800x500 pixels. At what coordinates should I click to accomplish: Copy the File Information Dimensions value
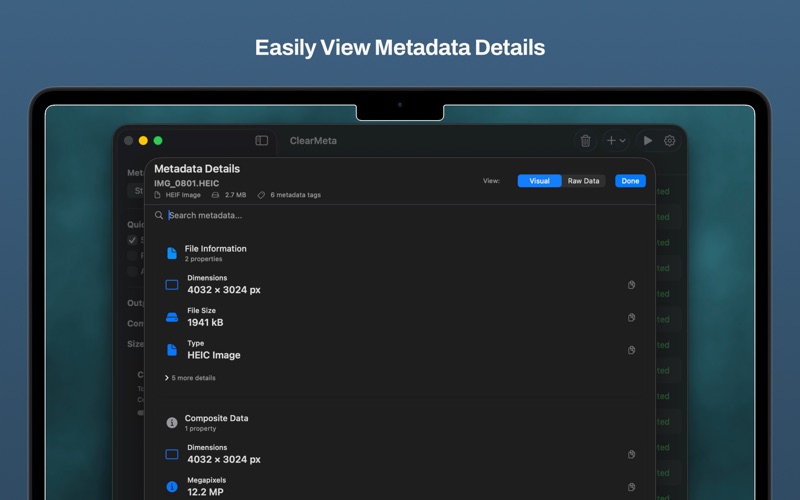pyautogui.click(x=631, y=285)
